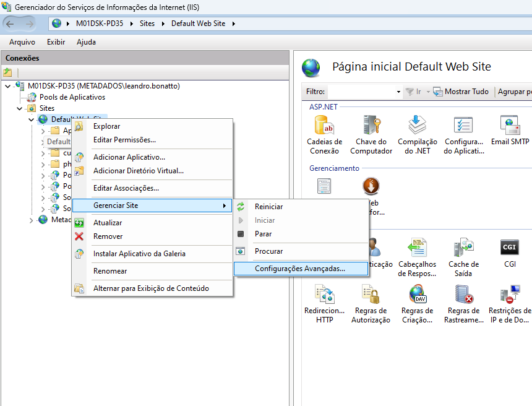Click Pools de Aplicativos tree item
Screen dimensions: 532x406
click(x=72, y=97)
